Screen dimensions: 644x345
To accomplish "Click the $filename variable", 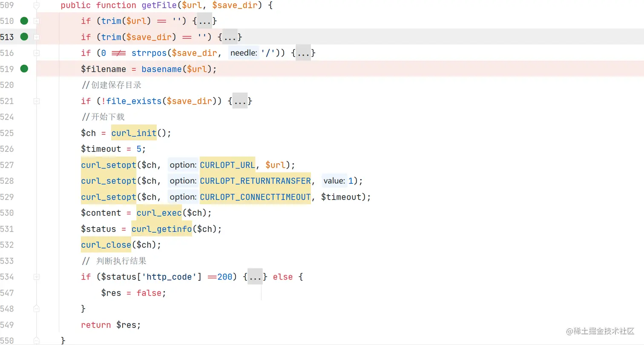I will click(x=103, y=69).
